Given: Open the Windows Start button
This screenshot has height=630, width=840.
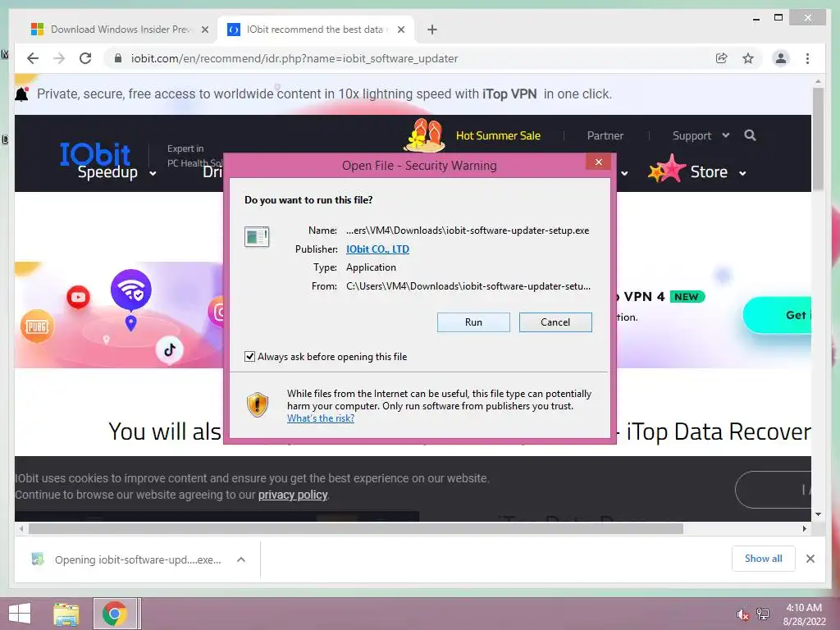Looking at the screenshot, I should pyautogui.click(x=20, y=614).
